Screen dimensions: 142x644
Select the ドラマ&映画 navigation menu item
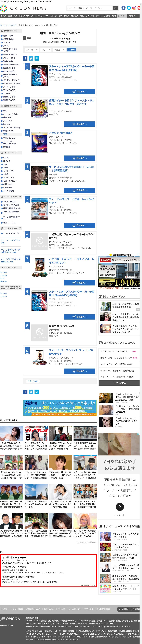click(x=24, y=16)
